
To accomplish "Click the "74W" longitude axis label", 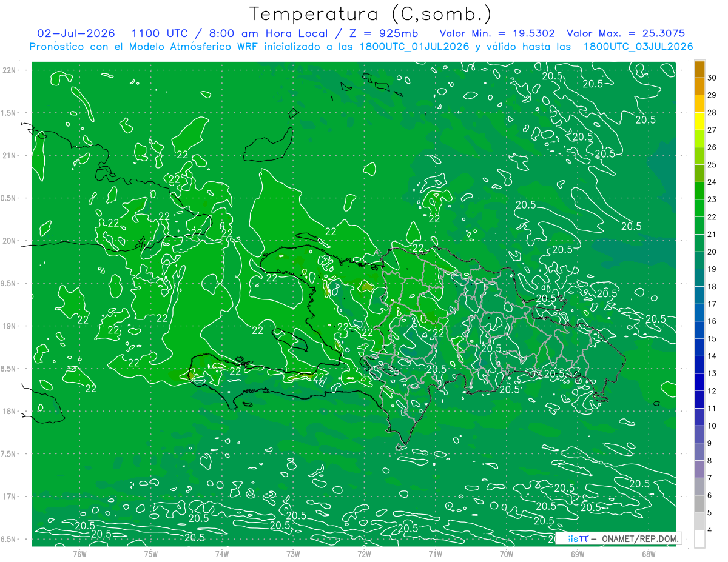I will tap(222, 553).
